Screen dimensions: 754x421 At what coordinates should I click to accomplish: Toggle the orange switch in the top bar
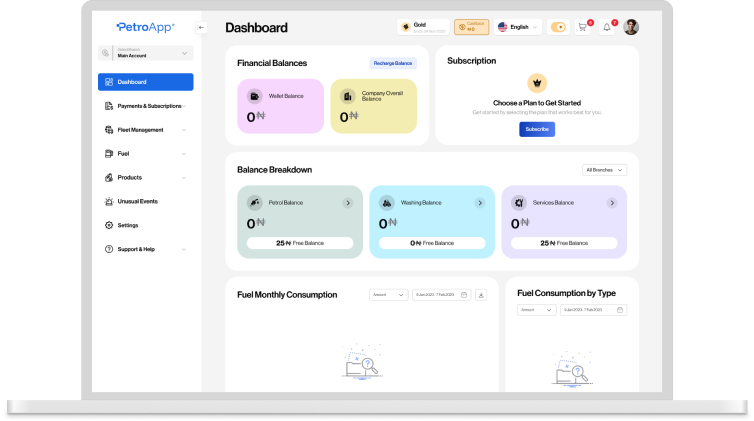(558, 27)
